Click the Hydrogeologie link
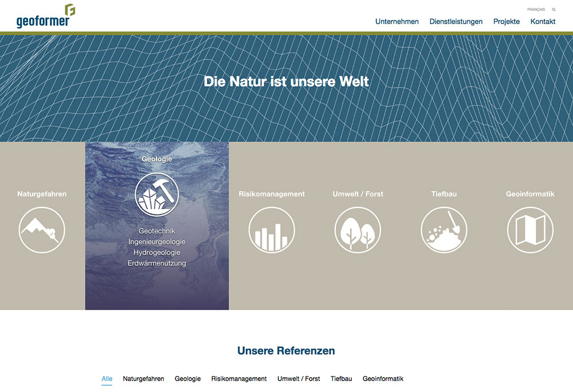This screenshot has height=392, width=573. 157,253
